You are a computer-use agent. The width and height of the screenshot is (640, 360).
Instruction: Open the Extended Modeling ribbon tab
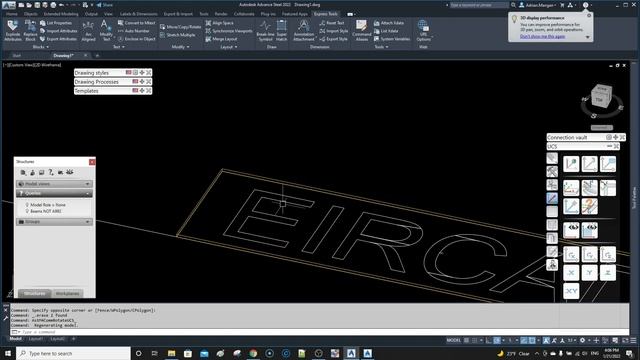pos(61,14)
